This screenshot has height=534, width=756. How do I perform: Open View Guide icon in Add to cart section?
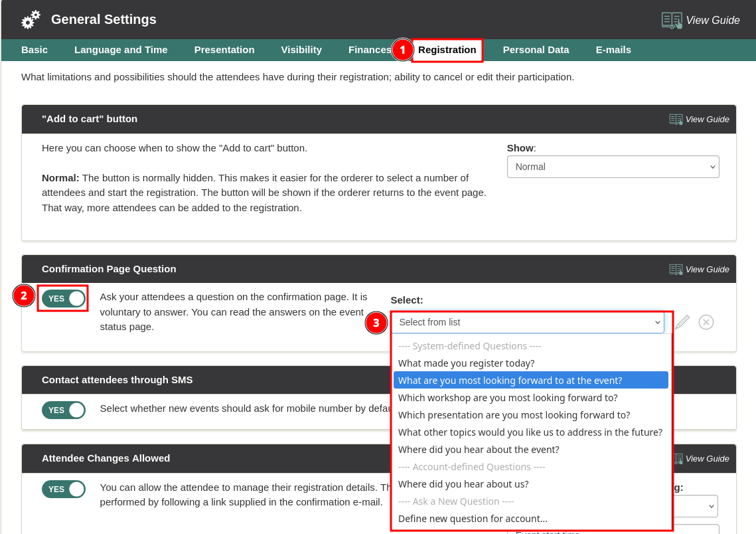click(x=676, y=120)
